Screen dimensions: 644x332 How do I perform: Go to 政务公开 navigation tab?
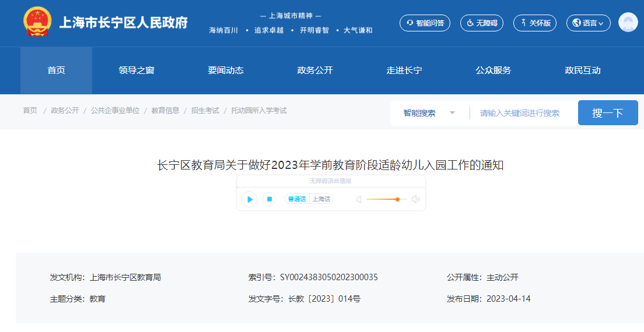point(315,70)
